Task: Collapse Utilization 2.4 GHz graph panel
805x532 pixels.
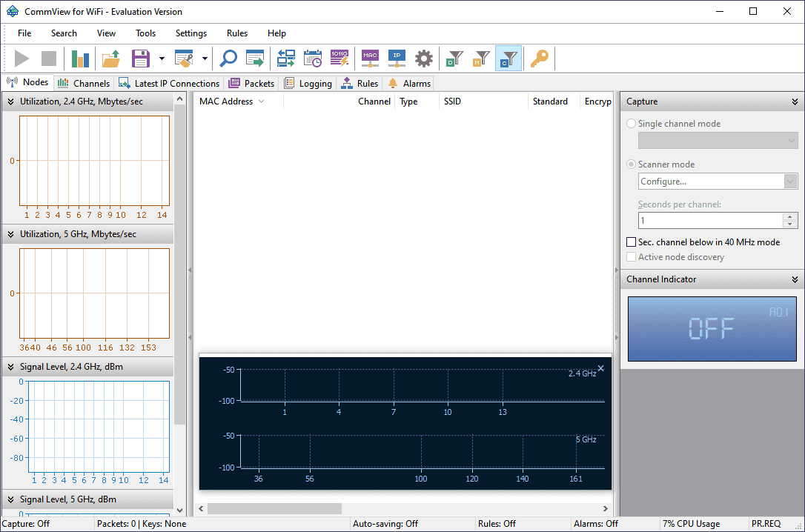Action: pyautogui.click(x=11, y=102)
